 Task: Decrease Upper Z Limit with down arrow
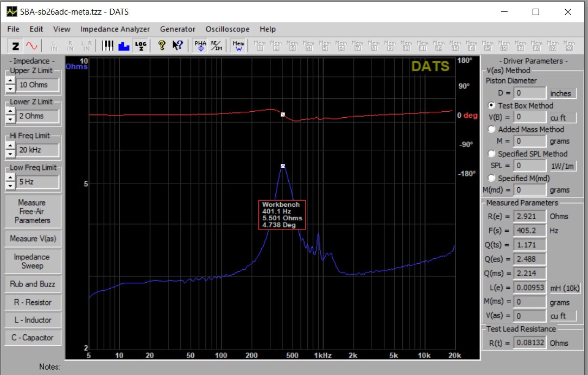coord(10,89)
